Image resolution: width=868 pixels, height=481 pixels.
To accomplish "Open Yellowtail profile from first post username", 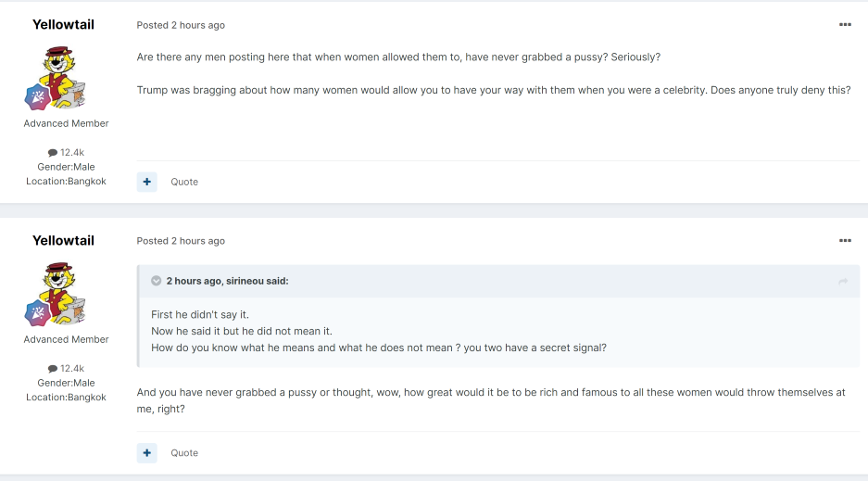I will point(63,24).
